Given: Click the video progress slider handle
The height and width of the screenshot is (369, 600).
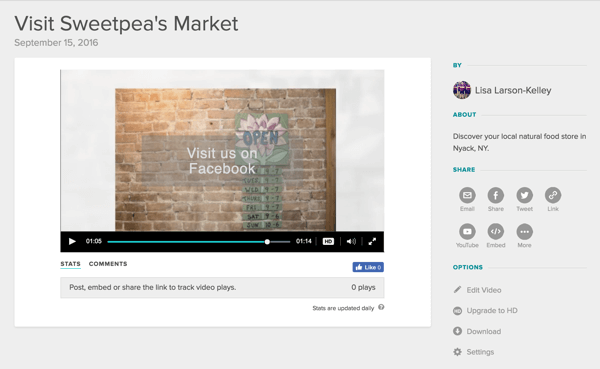Looking at the screenshot, I should 267,242.
